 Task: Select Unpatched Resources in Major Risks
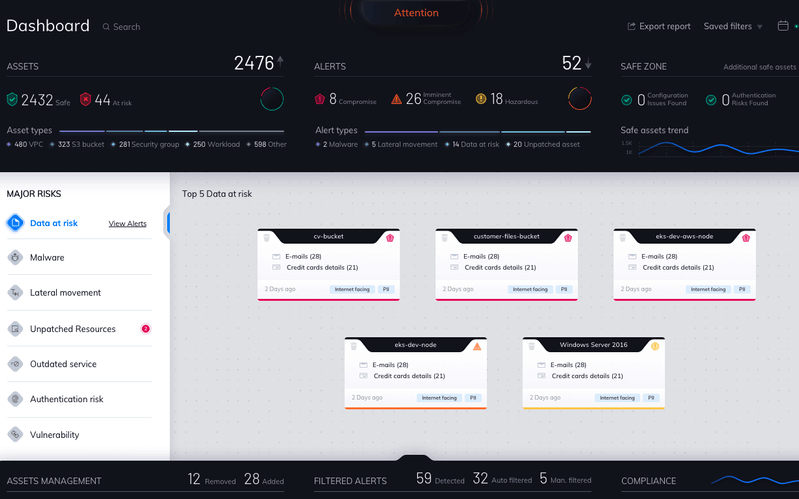click(x=72, y=329)
